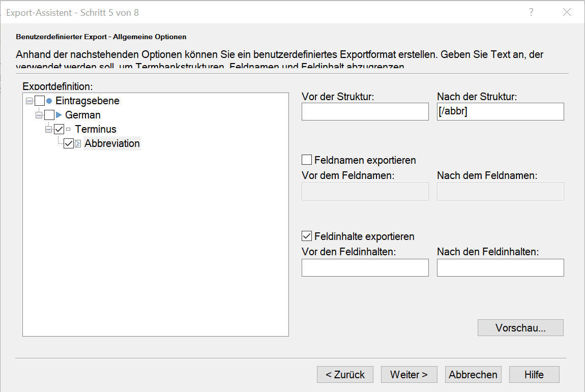
Task: Select German in the export tree
Action: point(83,115)
